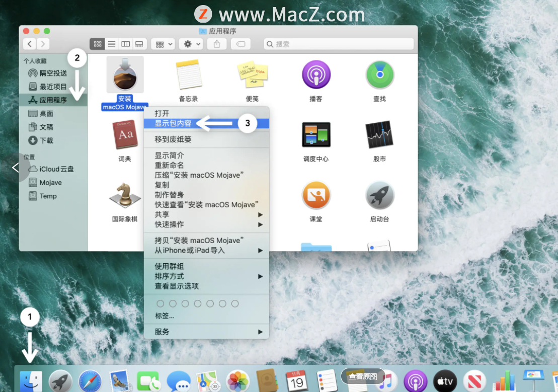558x392 pixels.
Task: Select the 股市 stocks app icon
Action: [x=380, y=134]
